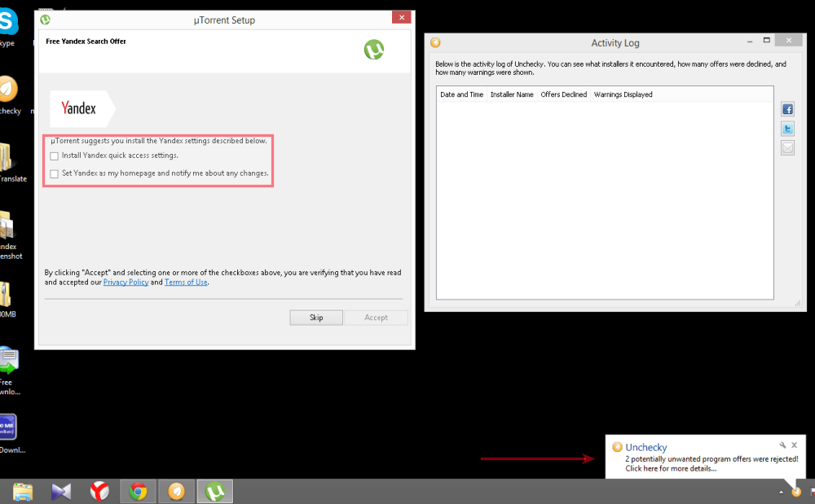Close the µTorrent Setup window
The height and width of the screenshot is (504, 815).
click(x=401, y=18)
